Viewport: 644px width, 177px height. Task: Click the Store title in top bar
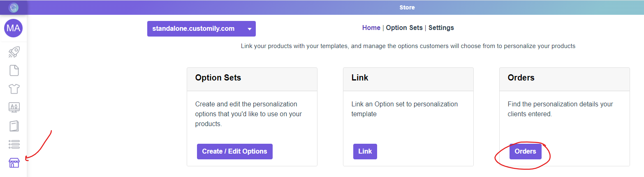coord(407,7)
